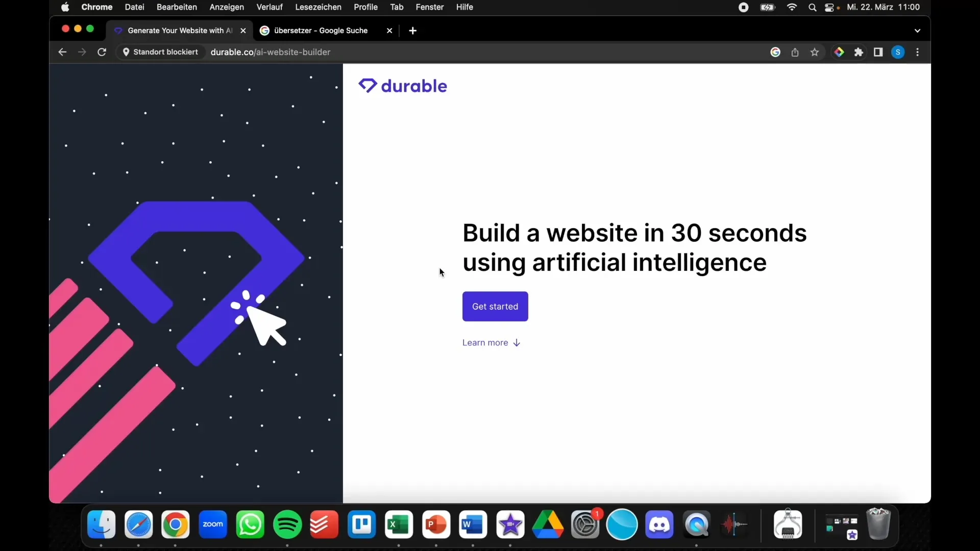Launch Zoom from the dock
This screenshot has height=551, width=980.
pyautogui.click(x=213, y=524)
